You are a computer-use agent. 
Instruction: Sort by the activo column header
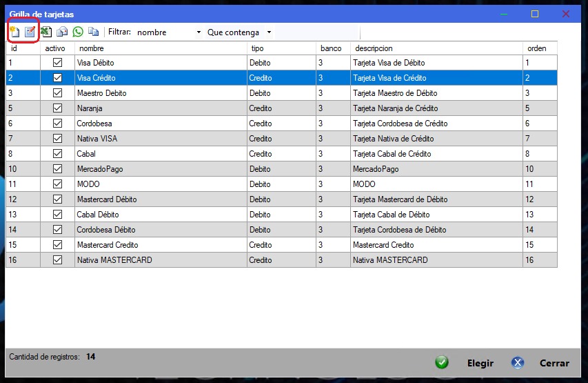click(57, 48)
